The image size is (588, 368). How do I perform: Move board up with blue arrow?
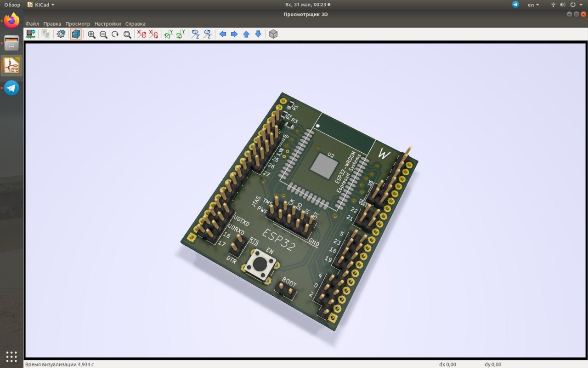[x=246, y=34]
